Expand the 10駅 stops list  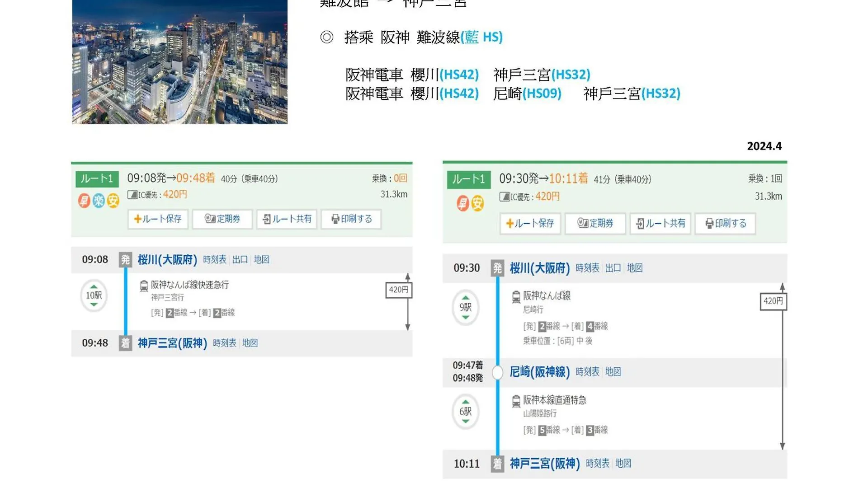[x=94, y=296]
